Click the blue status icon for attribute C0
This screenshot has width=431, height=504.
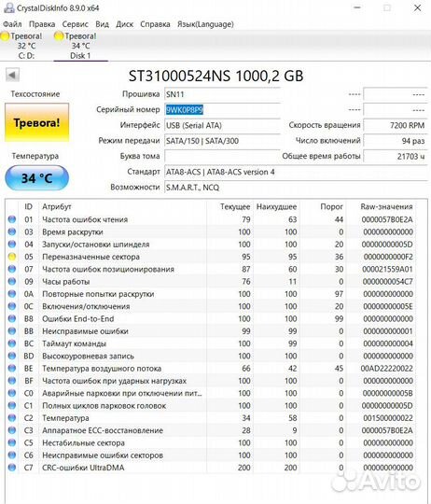(x=12, y=393)
